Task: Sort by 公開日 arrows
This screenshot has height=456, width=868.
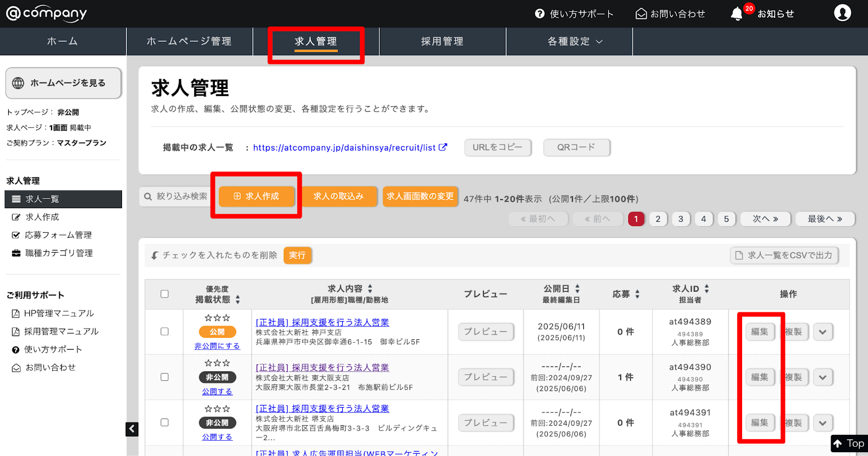Action: tap(577, 288)
